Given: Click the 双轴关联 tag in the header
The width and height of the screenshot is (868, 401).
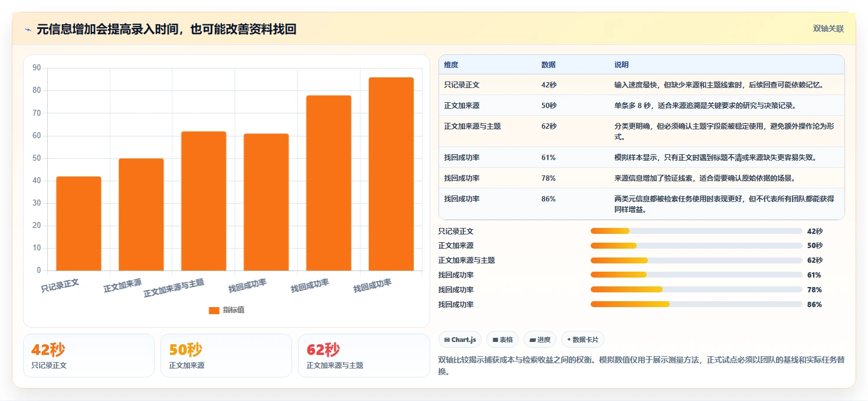Looking at the screenshot, I should point(828,28).
